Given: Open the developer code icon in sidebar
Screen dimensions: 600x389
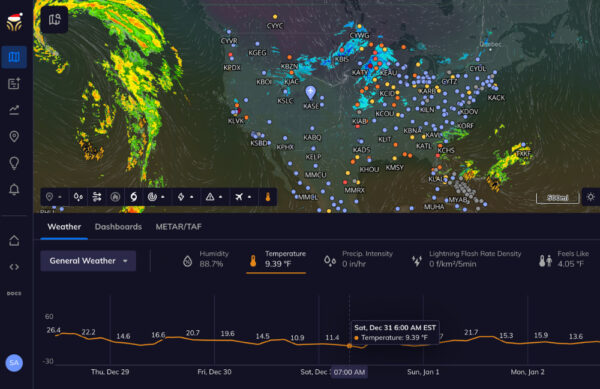Looking at the screenshot, I should pyautogui.click(x=14, y=267).
